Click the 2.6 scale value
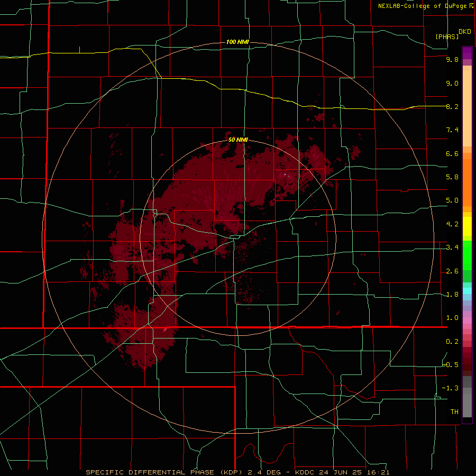 (x=452, y=271)
